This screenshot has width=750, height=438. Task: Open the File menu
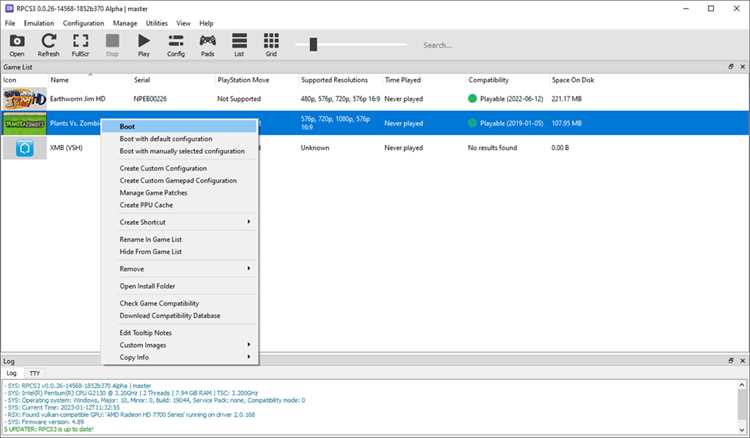click(x=10, y=23)
